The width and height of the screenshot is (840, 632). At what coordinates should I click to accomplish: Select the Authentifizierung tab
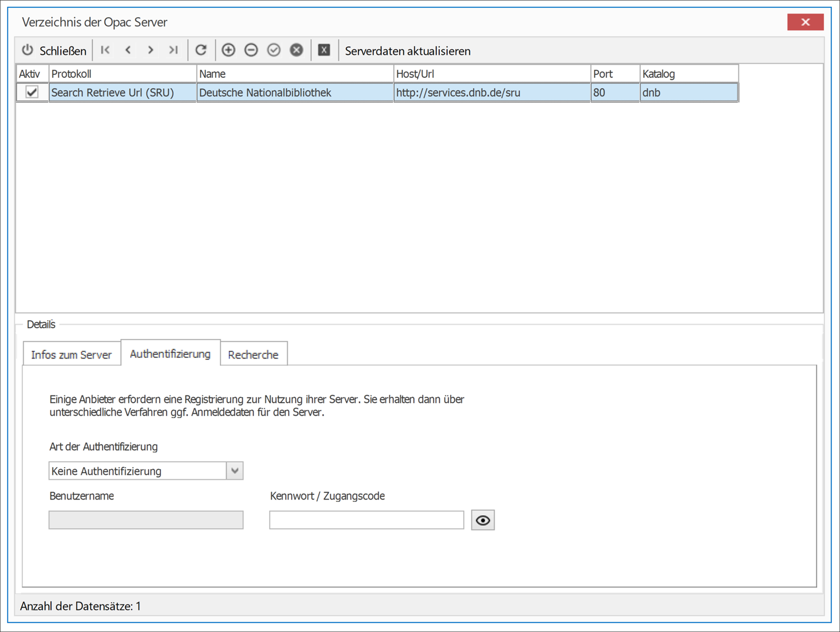pos(171,353)
